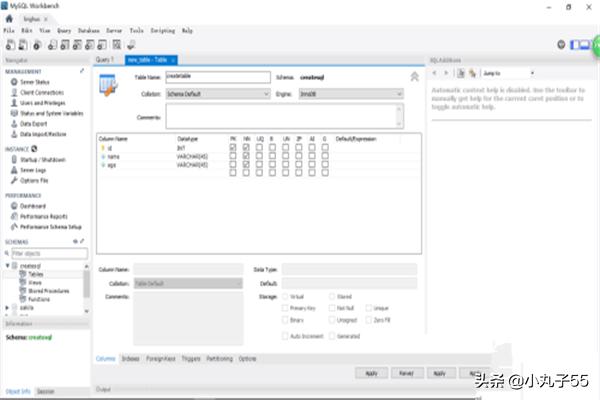This screenshot has width=600, height=400.
Task: Click the Filter objects search field
Action: click(x=49, y=253)
